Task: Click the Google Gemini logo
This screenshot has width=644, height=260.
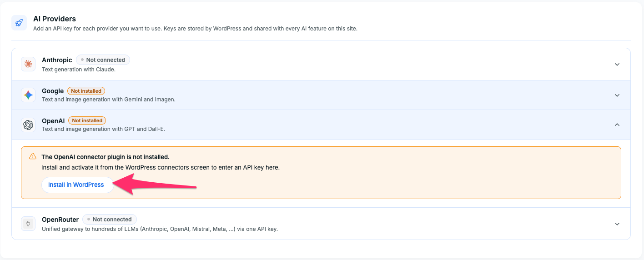Action: 28,95
